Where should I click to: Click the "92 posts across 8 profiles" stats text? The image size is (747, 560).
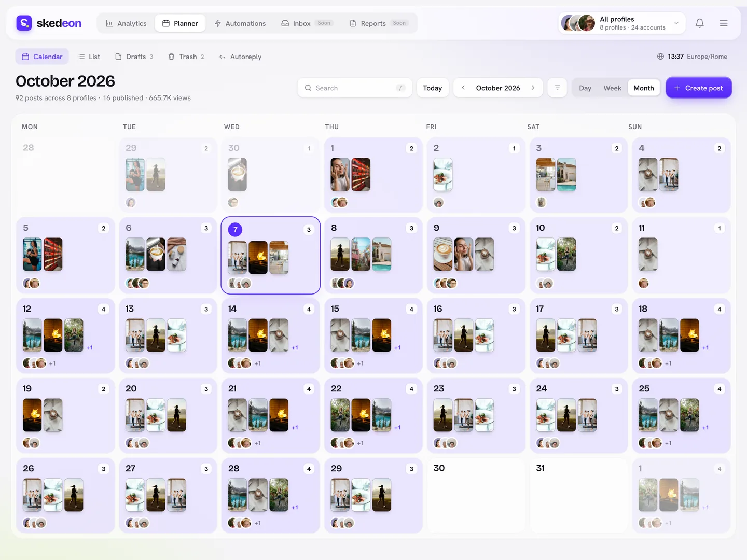coord(56,98)
